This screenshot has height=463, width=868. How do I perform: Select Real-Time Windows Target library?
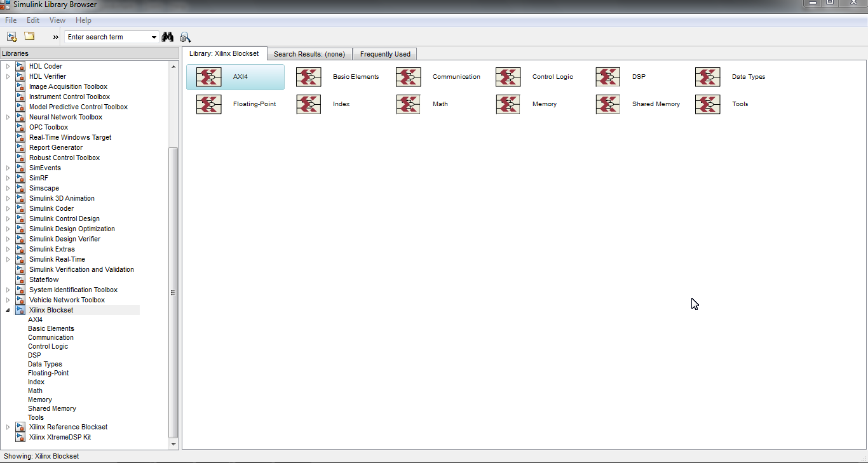70,137
